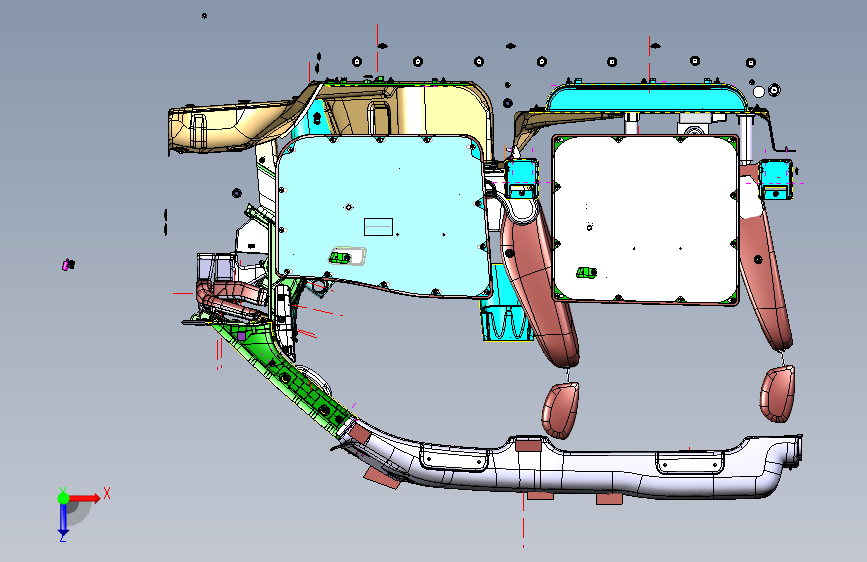The image size is (867, 562).
Task: Select the small brown pad below the right arm
Action: tap(778, 394)
